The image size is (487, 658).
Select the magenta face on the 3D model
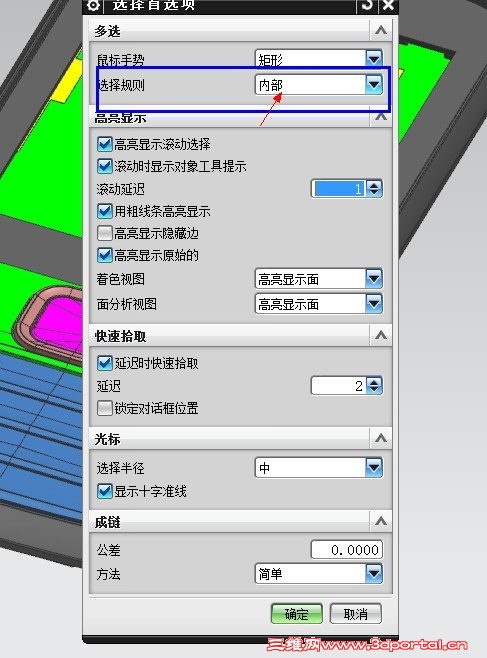pyautogui.click(x=59, y=321)
